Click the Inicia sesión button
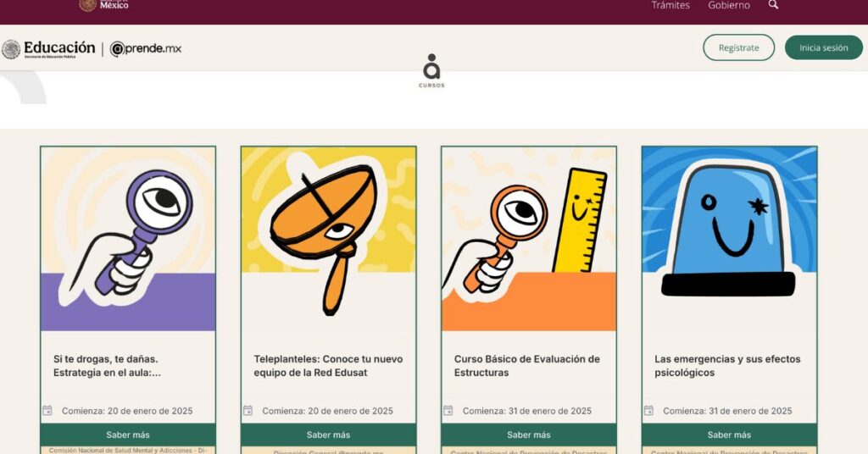This screenshot has height=454, width=868. 824,47
